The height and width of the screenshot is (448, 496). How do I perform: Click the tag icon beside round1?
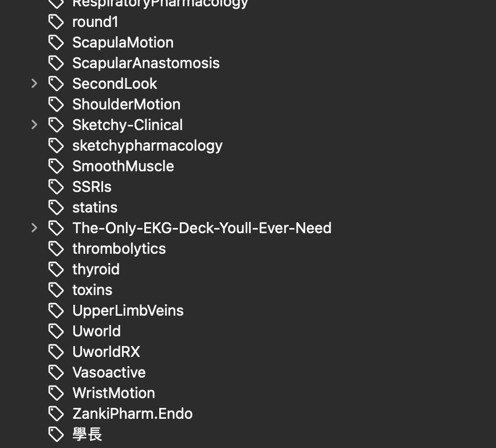point(56,22)
